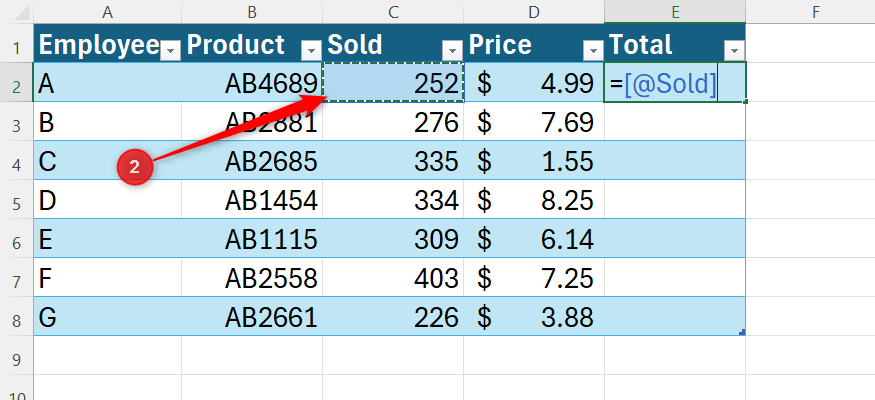This screenshot has width=875, height=400.
Task: Click the Employee header cell
Action: click(108, 44)
